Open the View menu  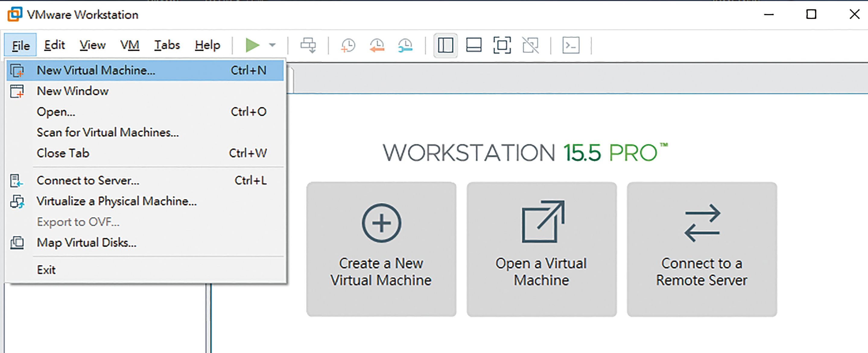point(93,45)
